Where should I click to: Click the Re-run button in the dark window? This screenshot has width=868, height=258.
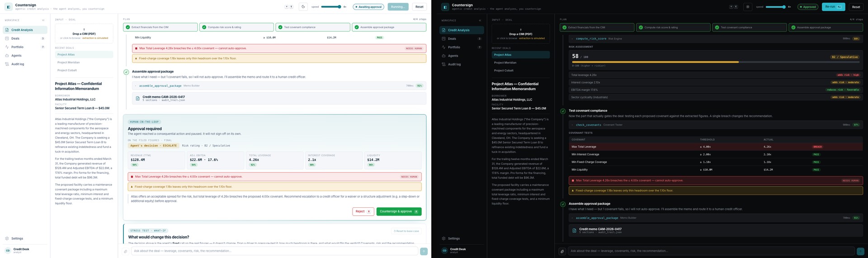[x=833, y=7]
